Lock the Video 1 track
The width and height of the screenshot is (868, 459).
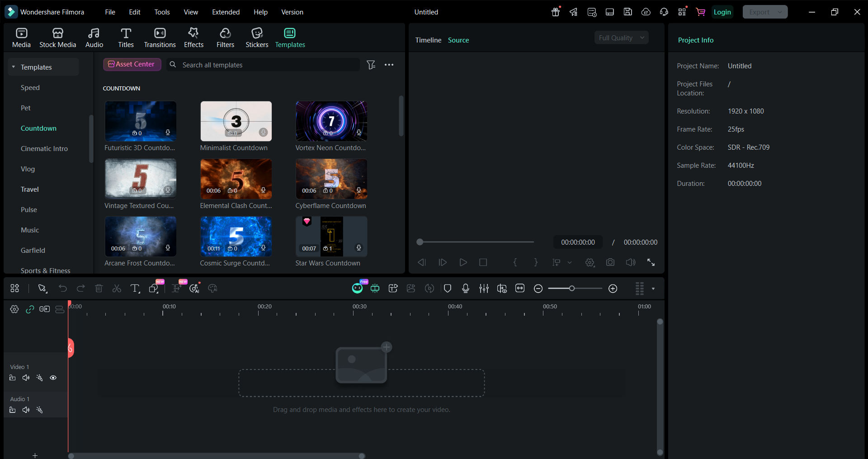pos(12,378)
